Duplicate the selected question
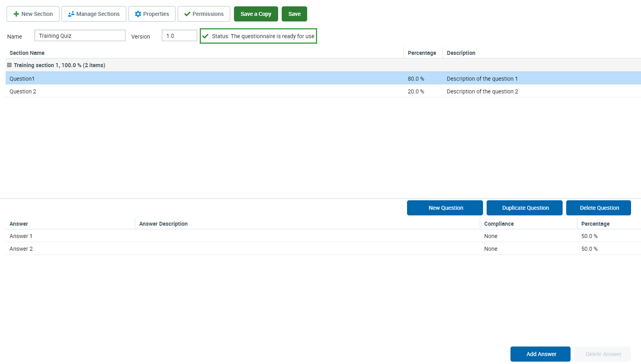The height and width of the screenshot is (364, 641). [524, 208]
